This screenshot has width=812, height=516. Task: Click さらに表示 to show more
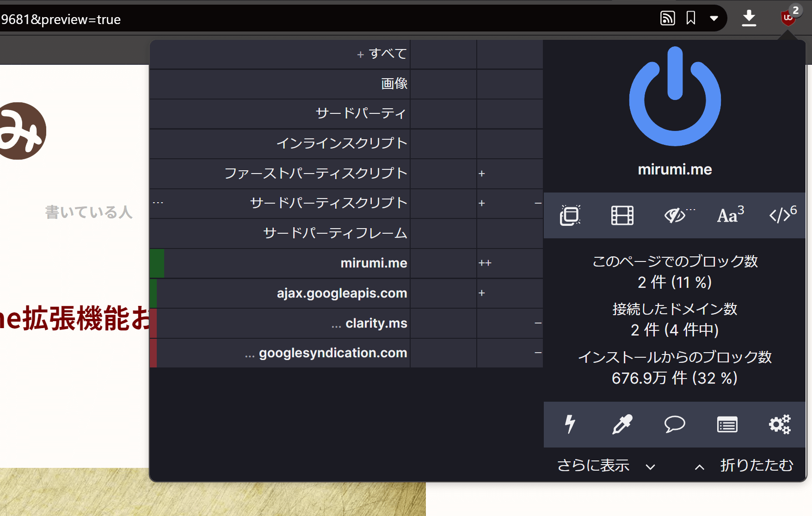click(x=593, y=465)
